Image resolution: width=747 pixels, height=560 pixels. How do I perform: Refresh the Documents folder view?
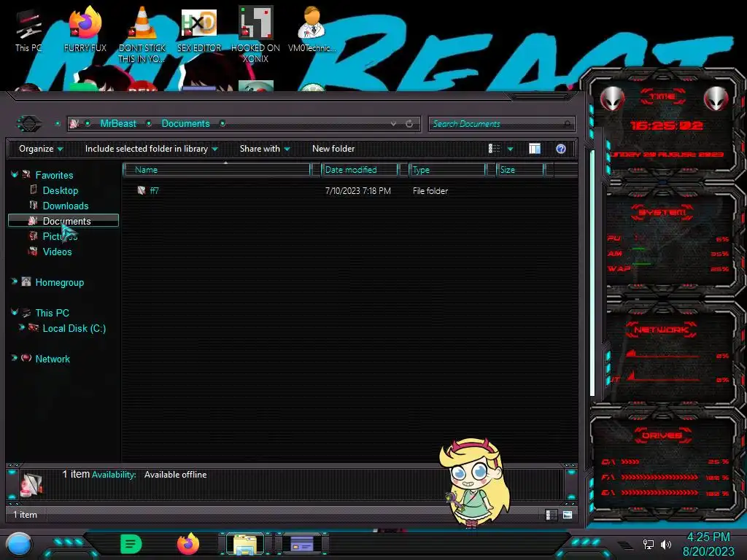(x=409, y=124)
